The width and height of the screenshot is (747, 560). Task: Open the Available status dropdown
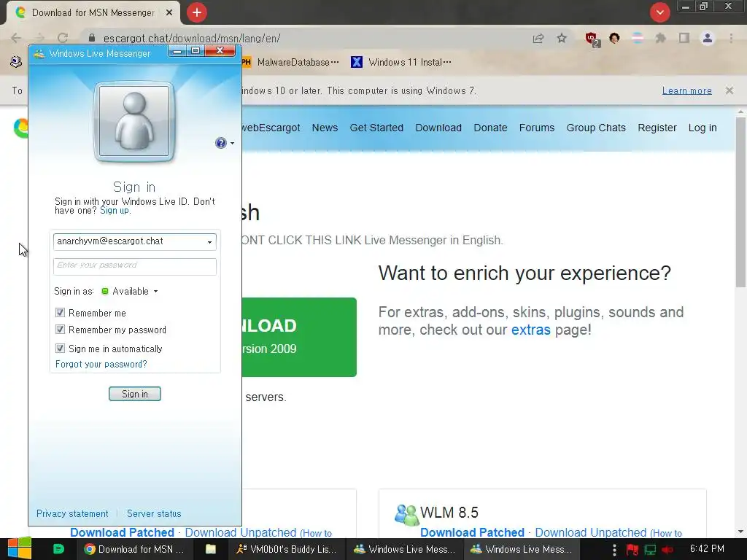point(130,291)
